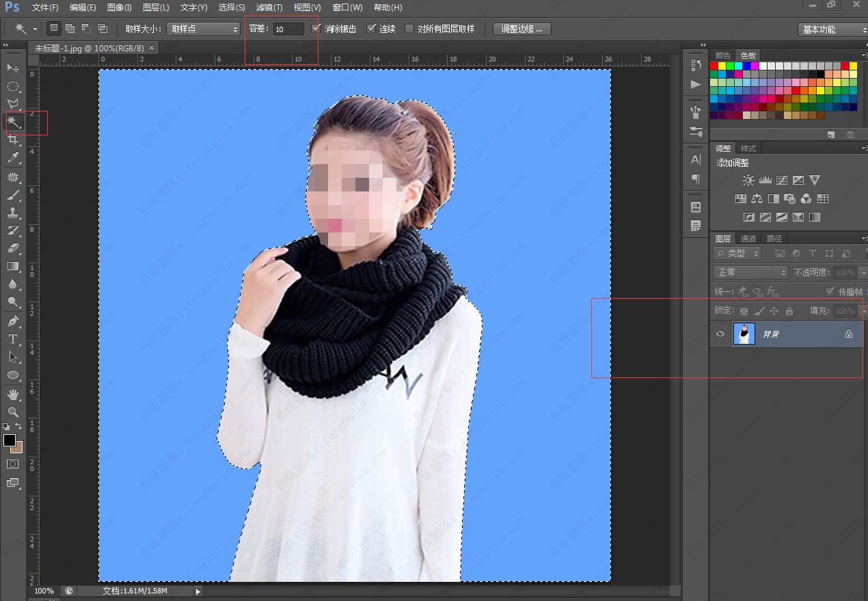The height and width of the screenshot is (601, 868).
Task: Select the Pen tool
Action: [x=13, y=321]
